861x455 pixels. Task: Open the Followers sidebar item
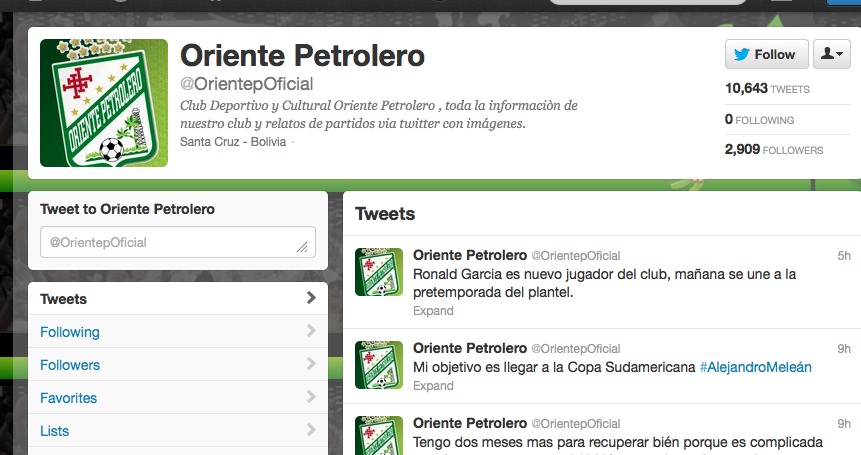point(178,364)
